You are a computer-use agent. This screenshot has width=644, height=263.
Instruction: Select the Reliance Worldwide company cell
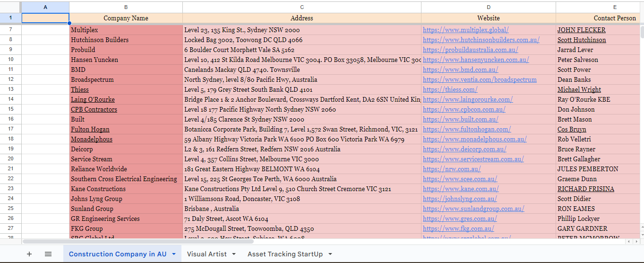126,169
